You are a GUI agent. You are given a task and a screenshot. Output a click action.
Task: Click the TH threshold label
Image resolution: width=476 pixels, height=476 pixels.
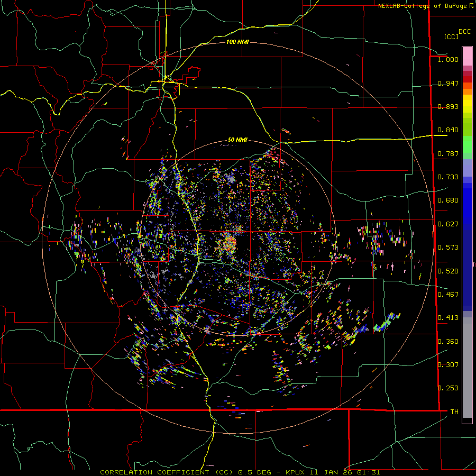coord(454,412)
